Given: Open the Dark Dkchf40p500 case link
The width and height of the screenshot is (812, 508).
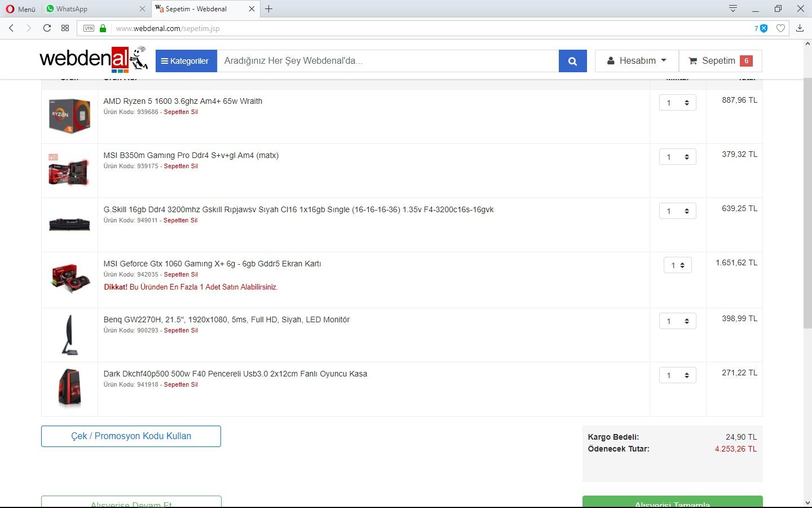Looking at the screenshot, I should 235,374.
